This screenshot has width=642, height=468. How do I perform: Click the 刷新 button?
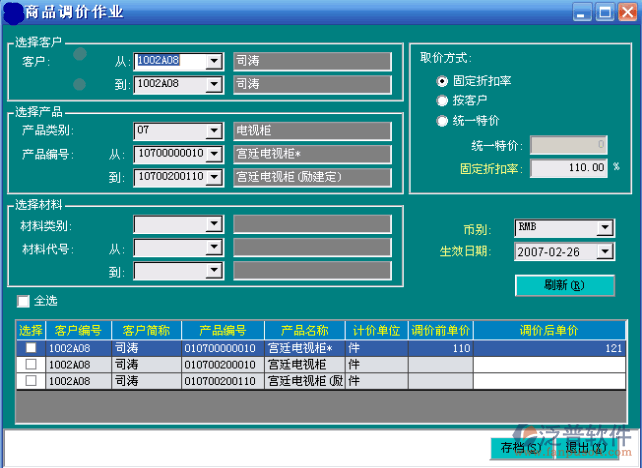564,285
